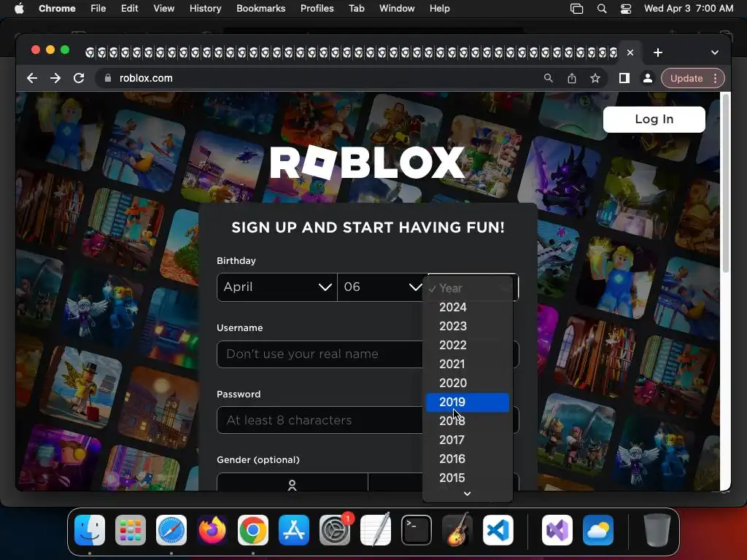This screenshot has height=560, width=747.
Task: Open the History menu
Action: tap(205, 9)
